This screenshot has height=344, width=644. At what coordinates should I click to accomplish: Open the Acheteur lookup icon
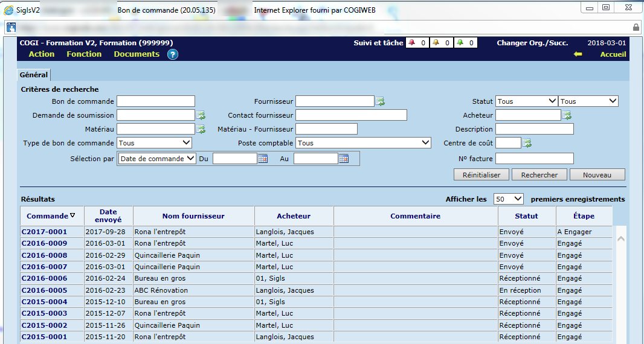[x=567, y=115]
